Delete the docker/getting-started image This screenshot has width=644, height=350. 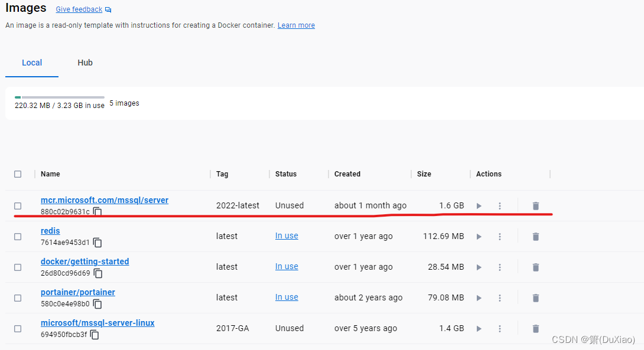point(535,267)
